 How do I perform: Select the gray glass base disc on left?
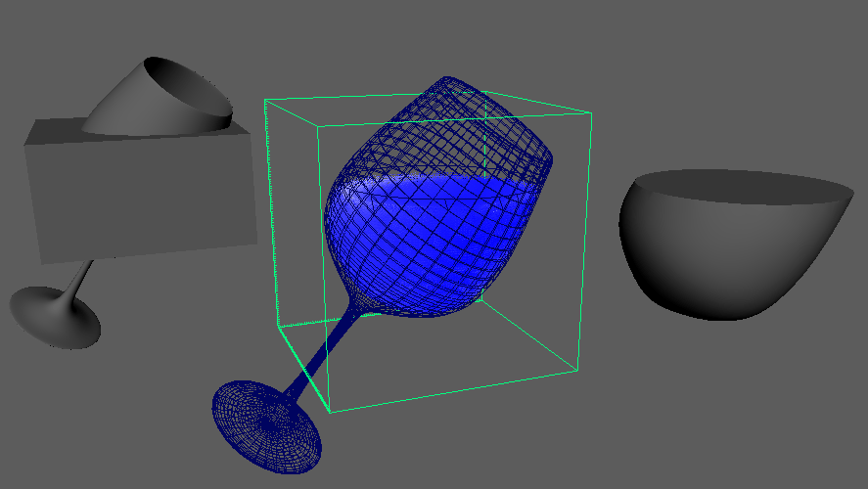coord(54,318)
